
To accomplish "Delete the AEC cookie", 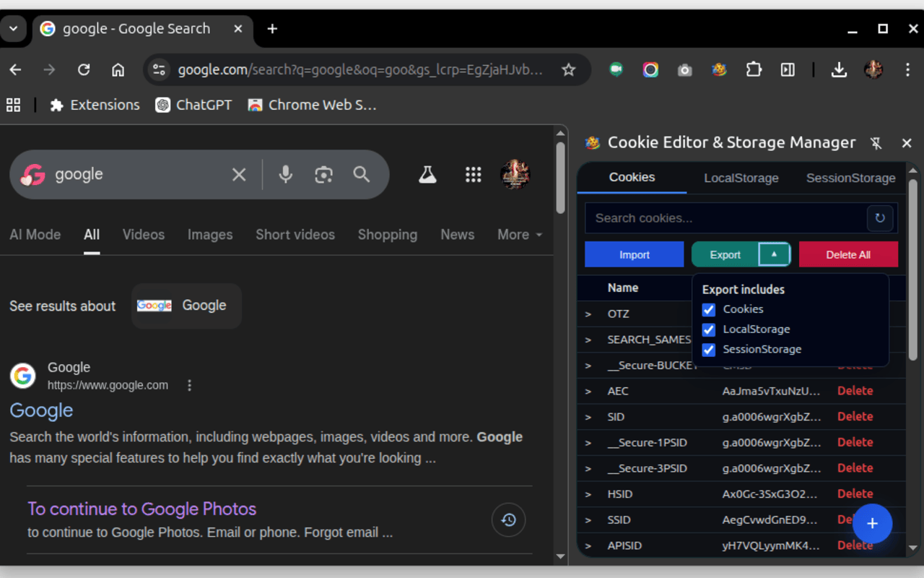I will (x=855, y=391).
